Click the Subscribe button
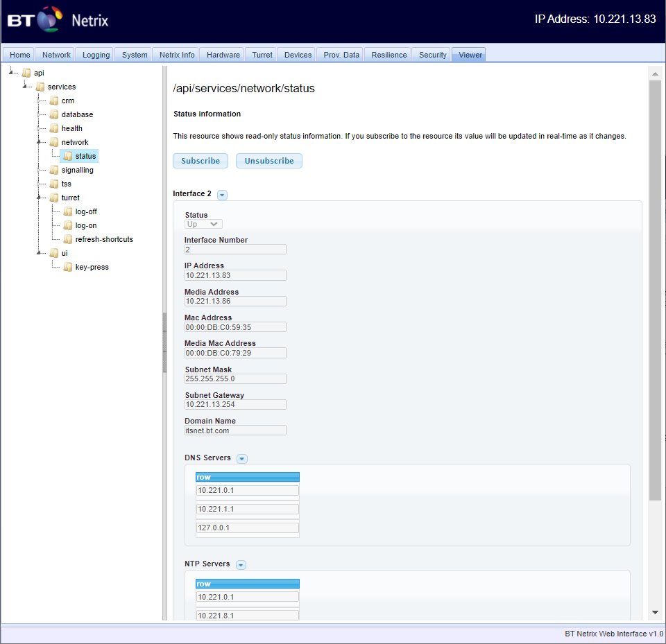This screenshot has width=666, height=644. coord(200,160)
